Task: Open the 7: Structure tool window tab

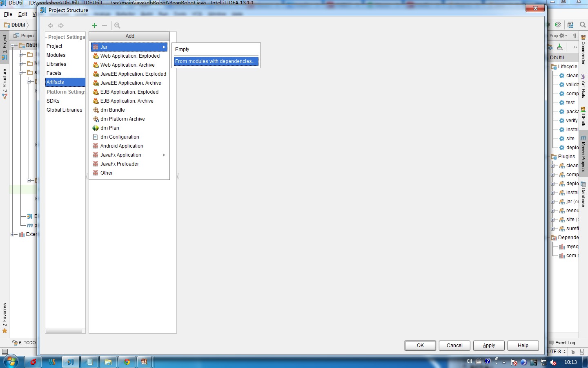Action: (x=4, y=84)
